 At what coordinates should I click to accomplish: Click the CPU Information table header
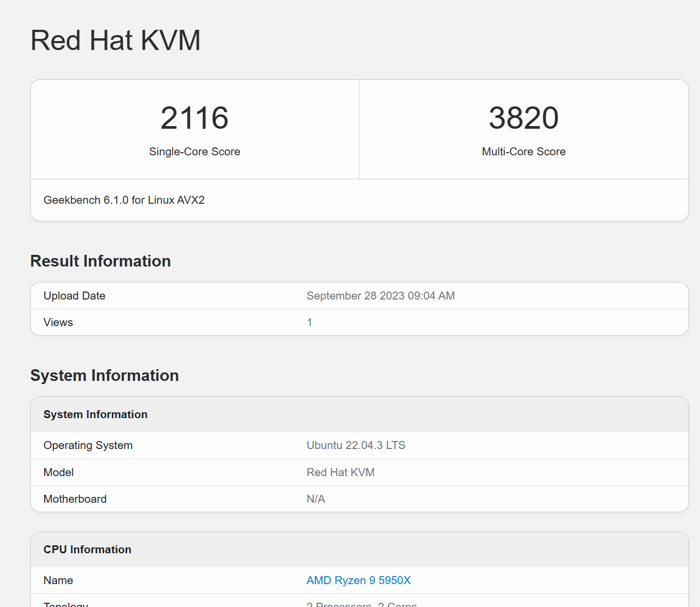tap(87, 550)
